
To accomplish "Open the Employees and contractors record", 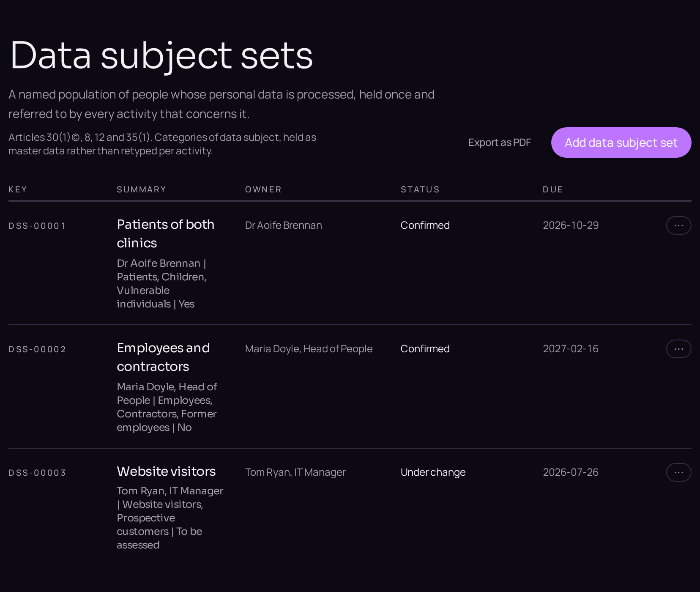I will [164, 357].
